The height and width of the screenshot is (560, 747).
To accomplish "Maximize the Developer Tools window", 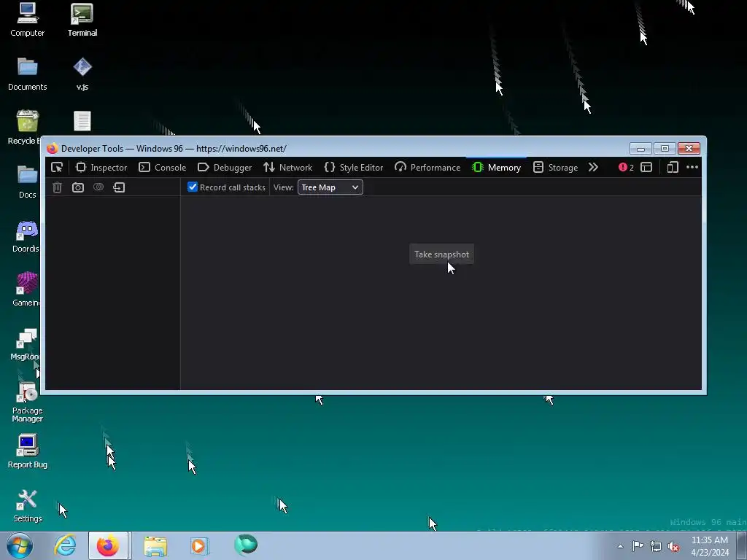I will coord(665,149).
